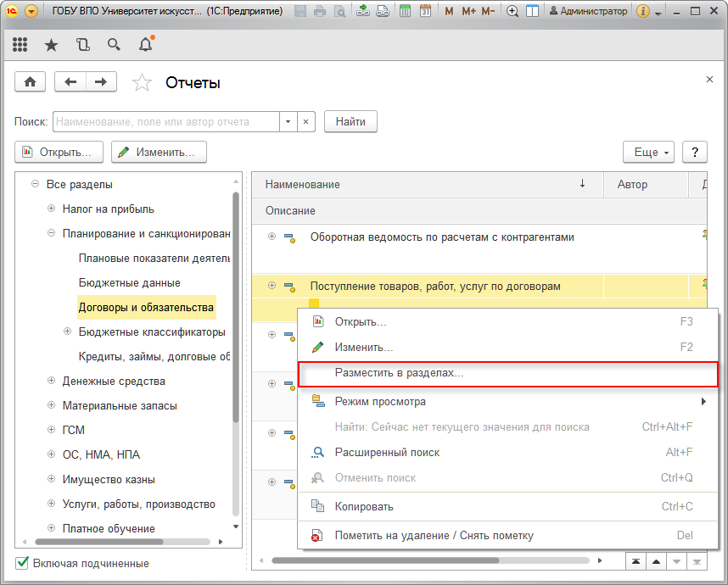Select Пометить на удаление / Снять пометку
The height and width of the screenshot is (585, 728).
(508, 535)
